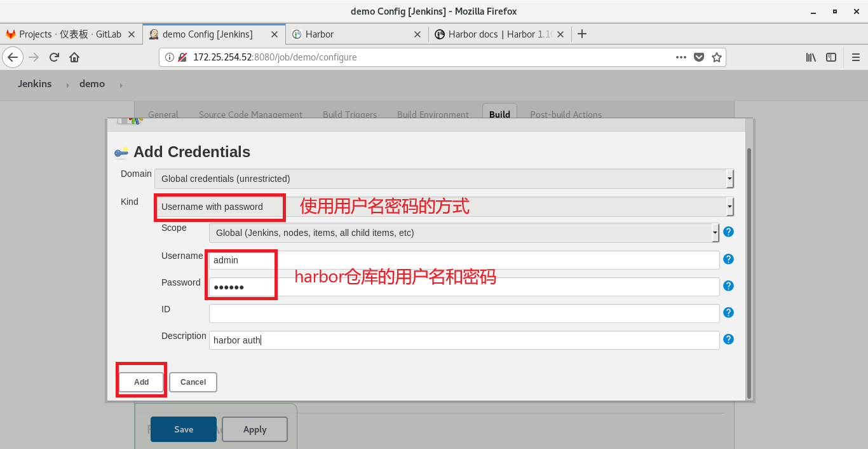Click the Firefox forward arrow button
This screenshot has height=449, width=868.
[x=34, y=57]
